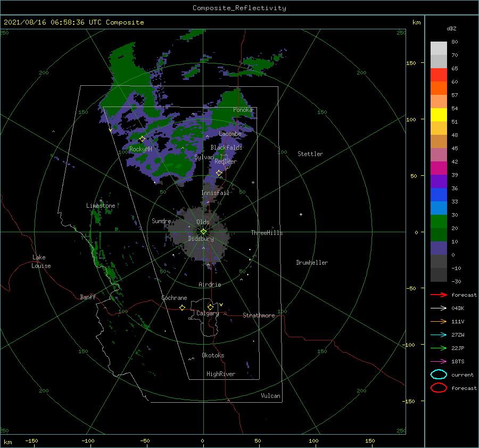Click the Lacombe city label

coord(230,134)
